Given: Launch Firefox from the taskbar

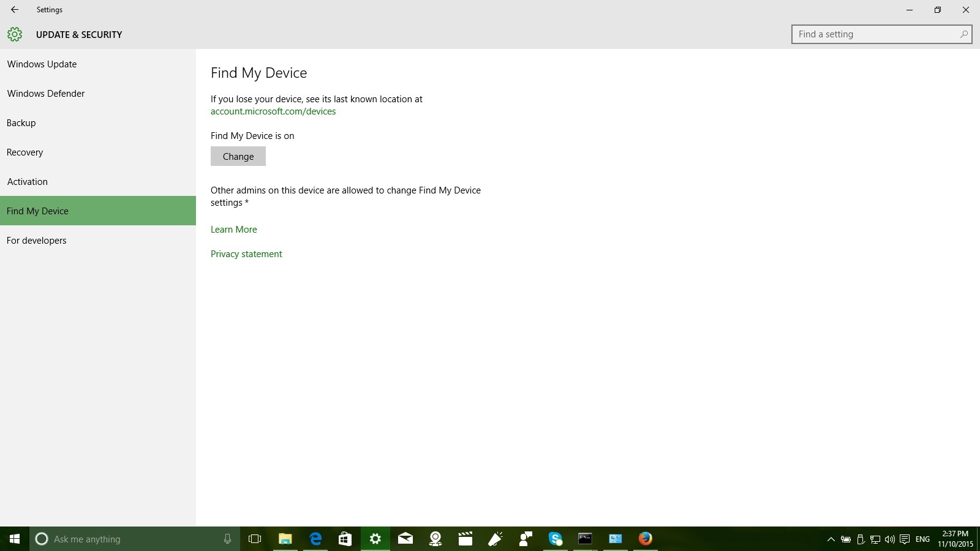Looking at the screenshot, I should click(645, 539).
